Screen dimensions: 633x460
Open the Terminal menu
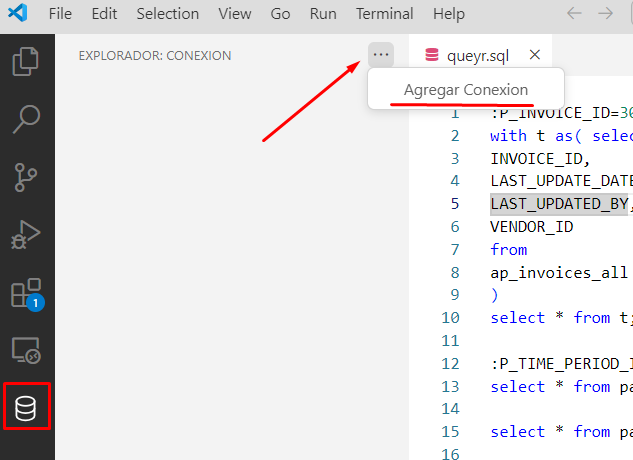[x=384, y=14]
